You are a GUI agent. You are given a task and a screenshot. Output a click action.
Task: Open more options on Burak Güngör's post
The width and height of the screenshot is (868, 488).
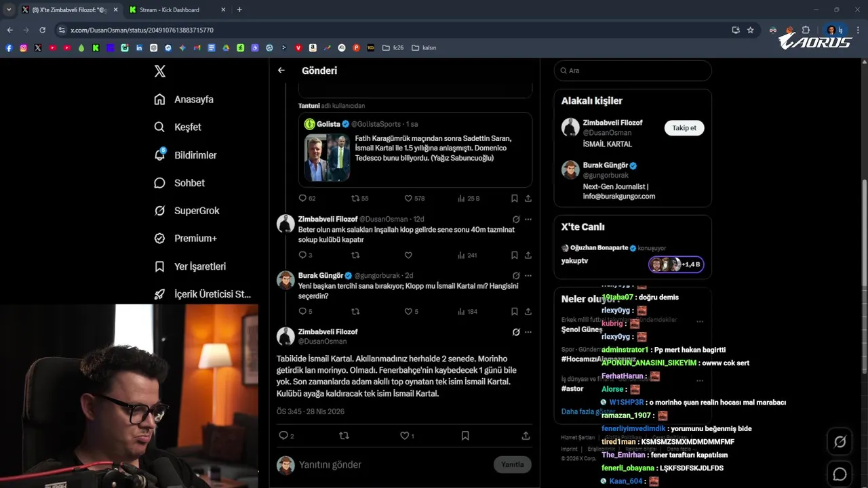(x=528, y=276)
